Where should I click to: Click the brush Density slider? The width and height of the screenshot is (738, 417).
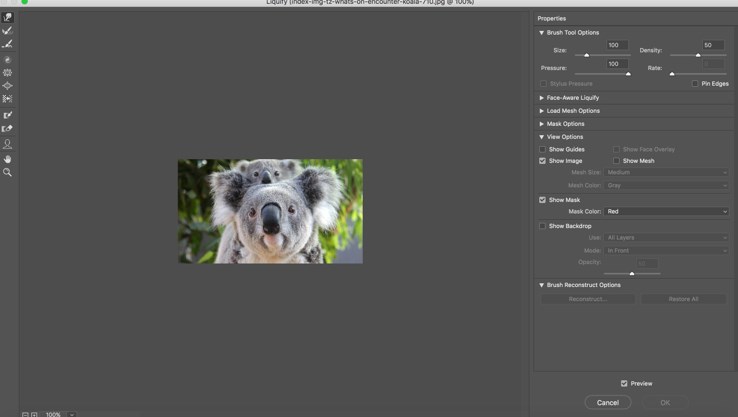(x=698, y=55)
